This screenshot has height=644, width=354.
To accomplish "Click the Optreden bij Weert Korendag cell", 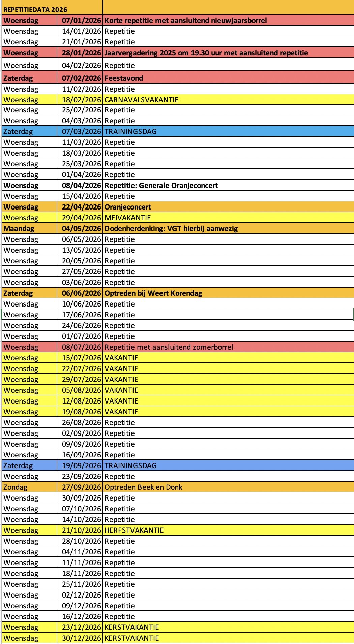I will 153,293.
